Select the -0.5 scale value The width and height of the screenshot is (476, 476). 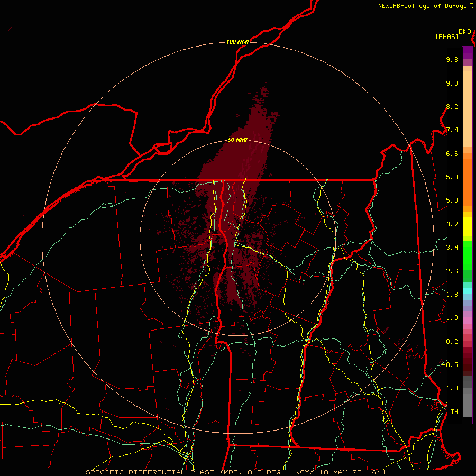click(450, 364)
